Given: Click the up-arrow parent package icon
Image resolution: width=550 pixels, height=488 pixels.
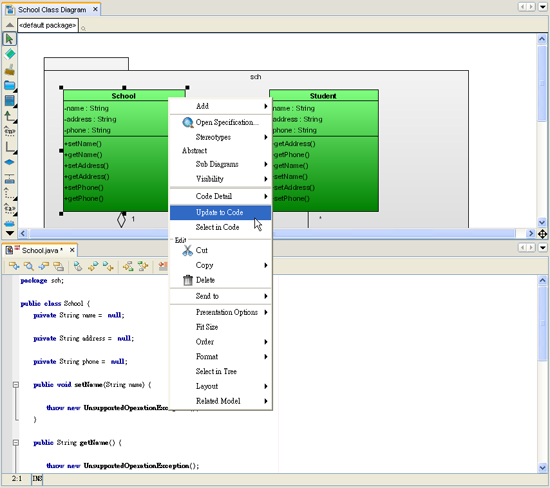Looking at the screenshot, I should coord(10,25).
